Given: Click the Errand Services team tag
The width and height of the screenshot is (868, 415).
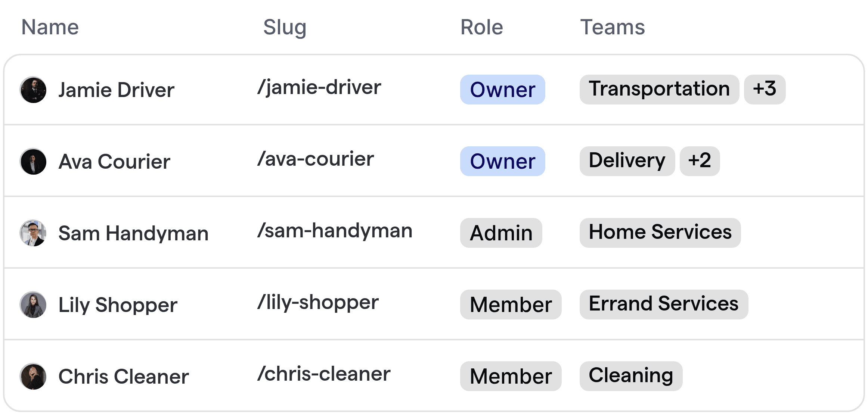Looking at the screenshot, I should pos(663,305).
